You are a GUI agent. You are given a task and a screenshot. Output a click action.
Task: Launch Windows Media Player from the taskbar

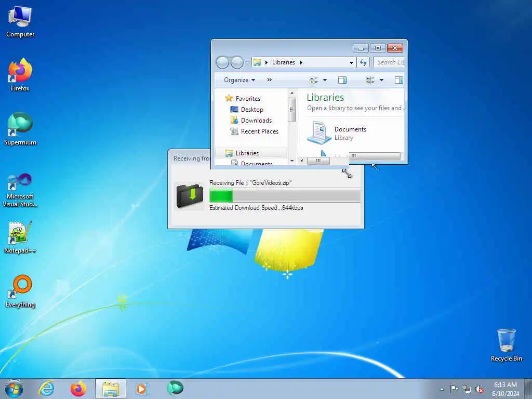point(141,389)
